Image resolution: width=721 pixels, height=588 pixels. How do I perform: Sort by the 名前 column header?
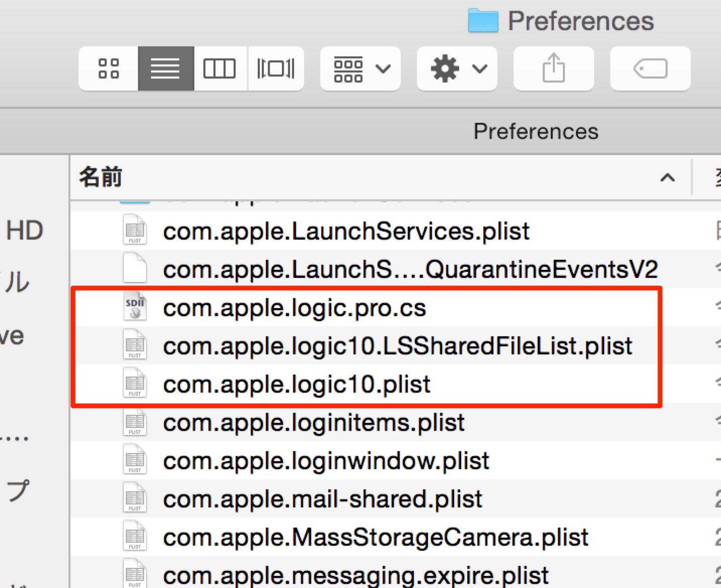click(100, 177)
